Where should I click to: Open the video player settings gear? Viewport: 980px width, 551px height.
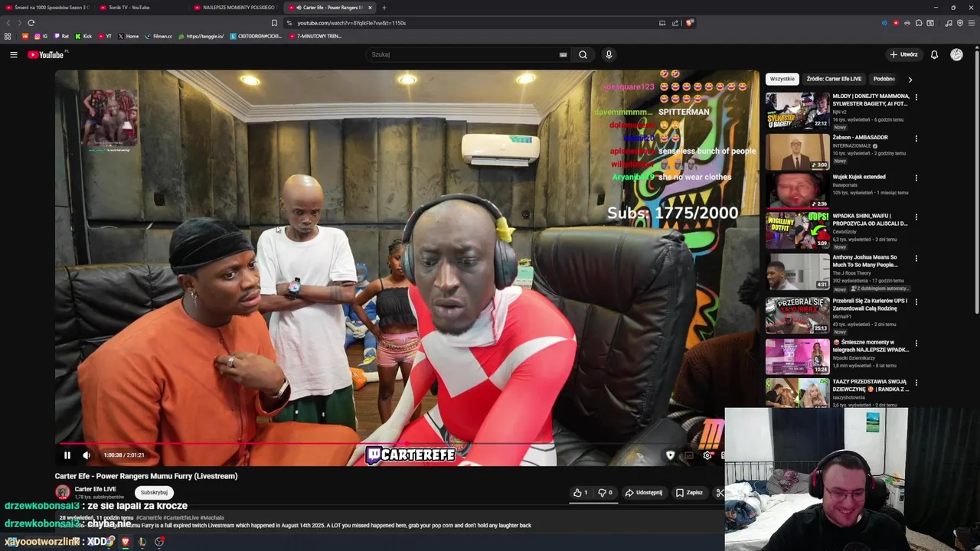point(707,455)
